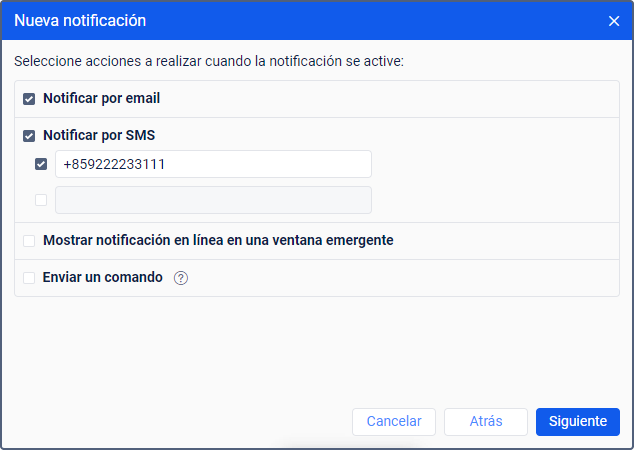Click the help icon beside Enviar un comando
The image size is (634, 450).
click(181, 278)
